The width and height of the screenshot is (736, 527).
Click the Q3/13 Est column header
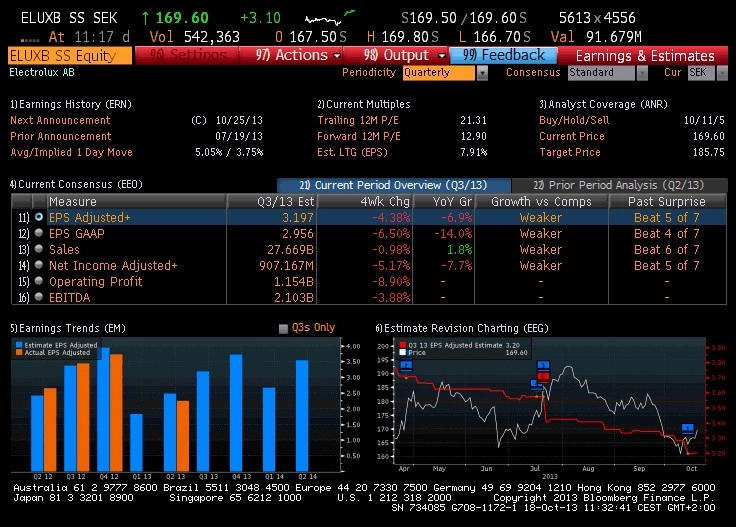point(272,201)
